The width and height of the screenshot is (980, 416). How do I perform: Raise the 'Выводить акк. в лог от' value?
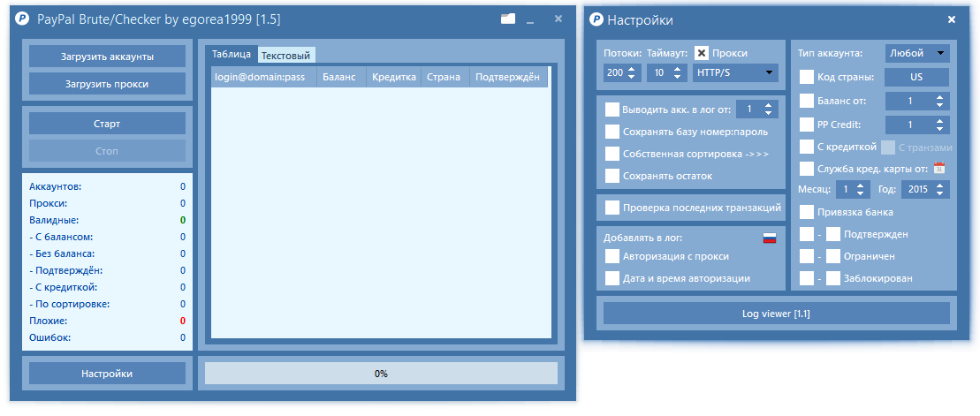[x=768, y=106]
